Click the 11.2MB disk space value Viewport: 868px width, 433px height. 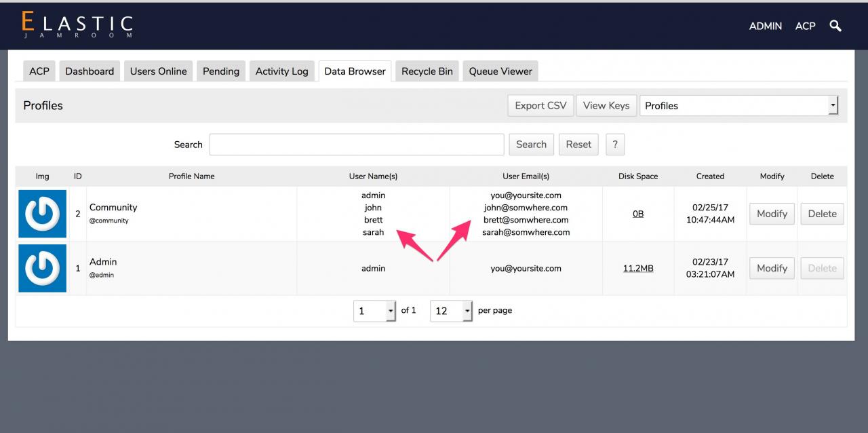click(638, 268)
